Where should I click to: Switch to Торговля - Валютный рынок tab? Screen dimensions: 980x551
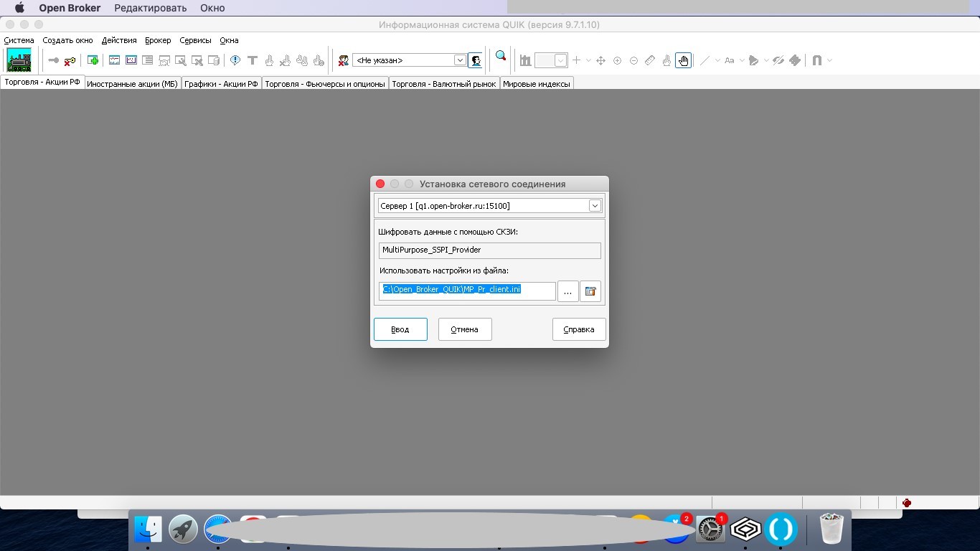tap(444, 84)
